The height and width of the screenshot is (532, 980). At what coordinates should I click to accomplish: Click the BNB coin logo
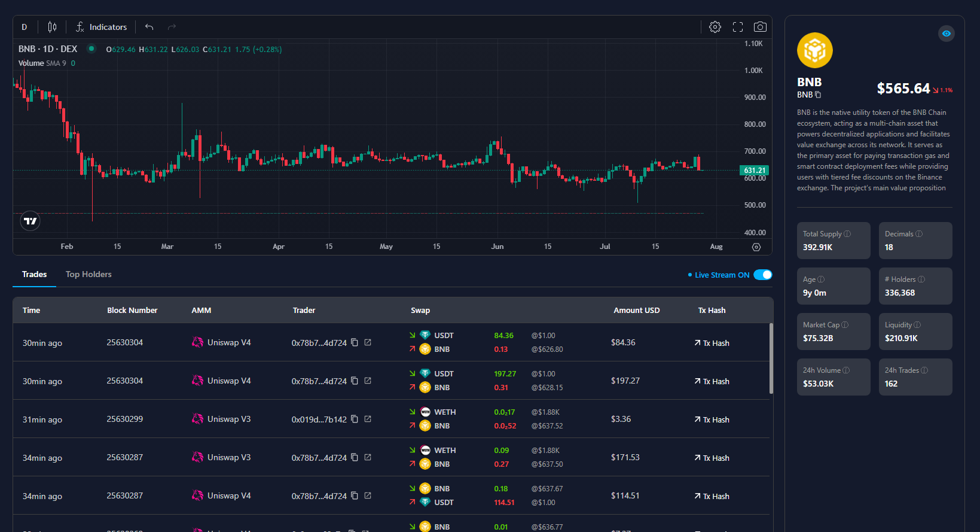815,50
